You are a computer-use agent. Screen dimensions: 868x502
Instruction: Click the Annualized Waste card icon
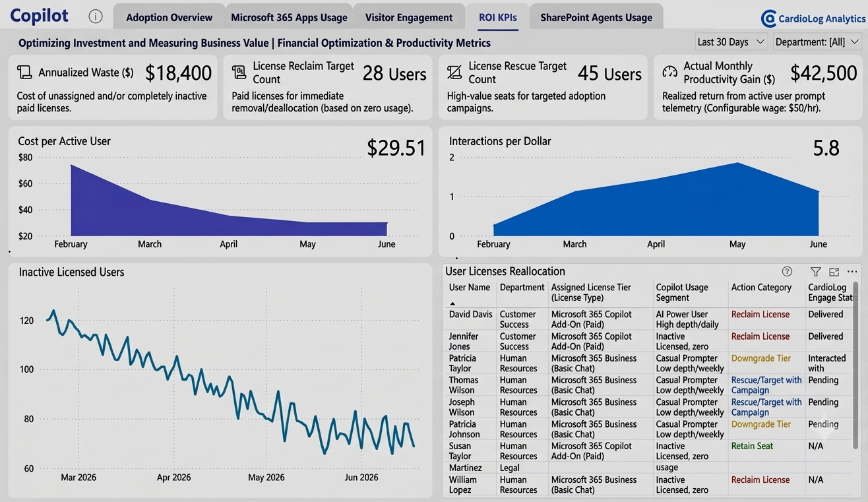coord(24,73)
